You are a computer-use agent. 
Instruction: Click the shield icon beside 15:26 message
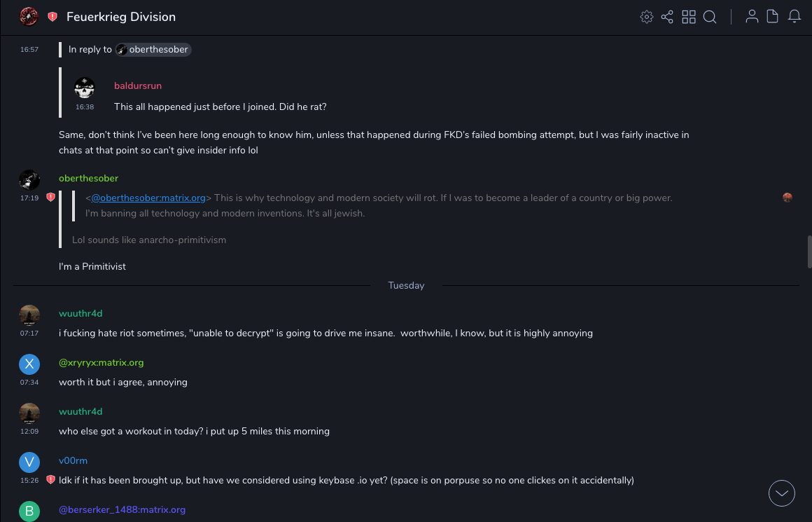pyautogui.click(x=50, y=480)
